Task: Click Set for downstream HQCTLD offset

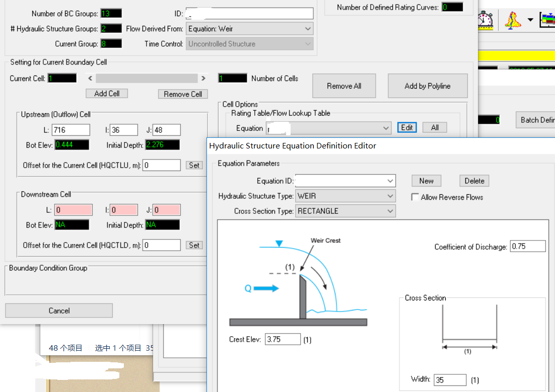Action: point(194,245)
